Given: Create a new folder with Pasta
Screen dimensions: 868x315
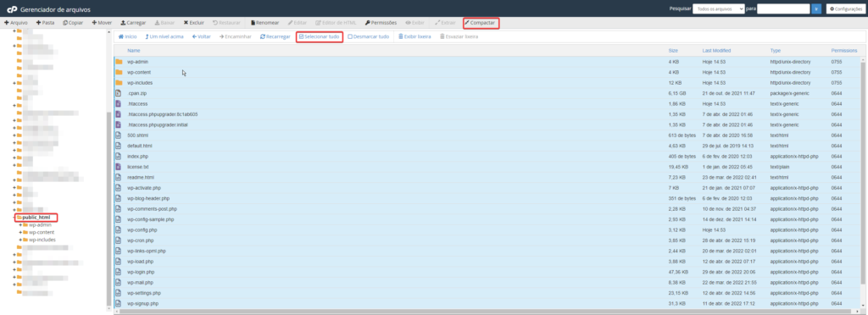Looking at the screenshot, I should click(x=46, y=23).
